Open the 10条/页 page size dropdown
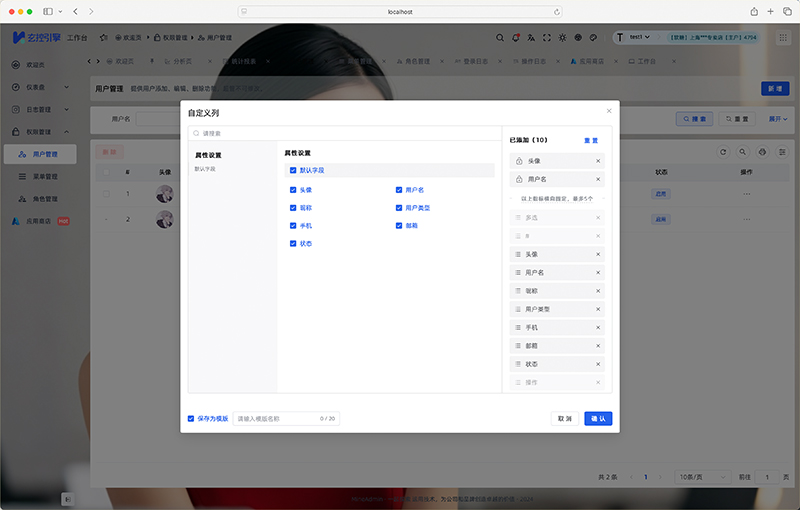The image size is (800, 510). (x=703, y=477)
